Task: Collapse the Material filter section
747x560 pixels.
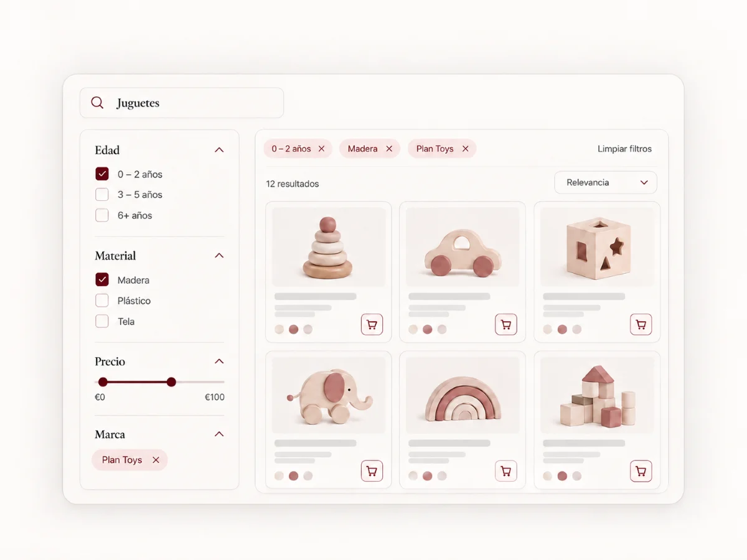Action: tap(218, 256)
